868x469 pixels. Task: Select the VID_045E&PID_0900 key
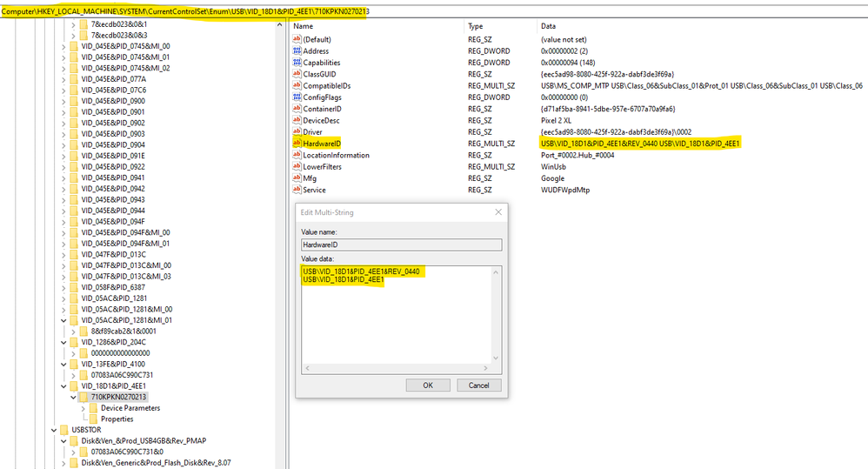pyautogui.click(x=113, y=101)
